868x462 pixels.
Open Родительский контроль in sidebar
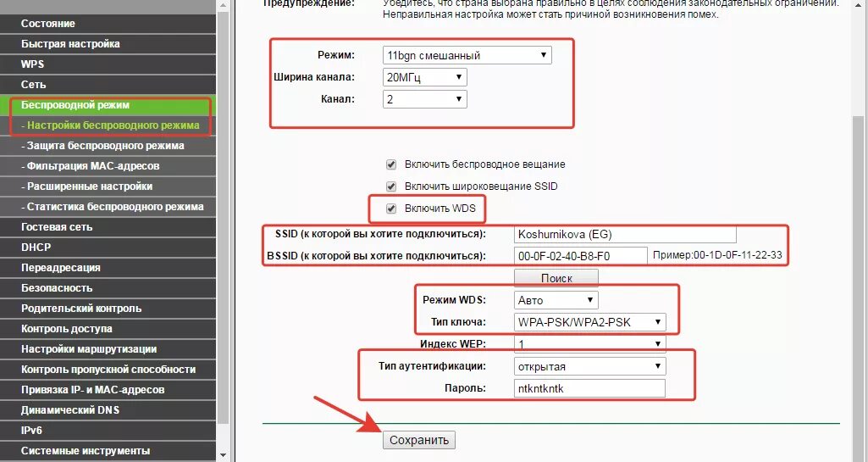[x=108, y=309]
